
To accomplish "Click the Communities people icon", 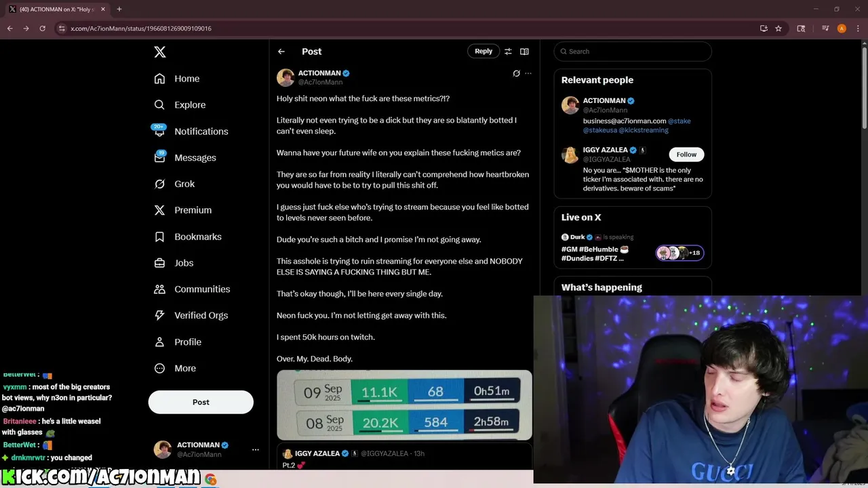I will tap(159, 289).
